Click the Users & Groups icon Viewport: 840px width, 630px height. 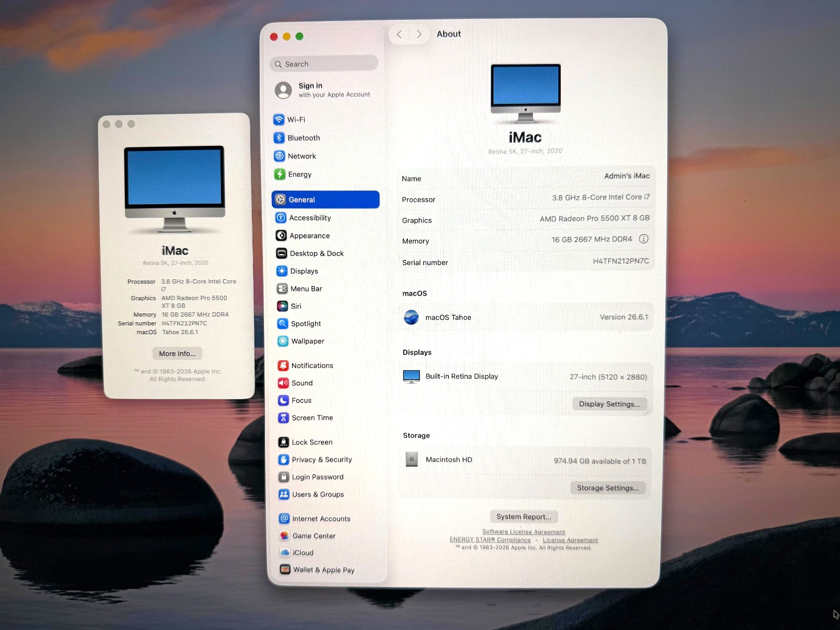point(284,495)
